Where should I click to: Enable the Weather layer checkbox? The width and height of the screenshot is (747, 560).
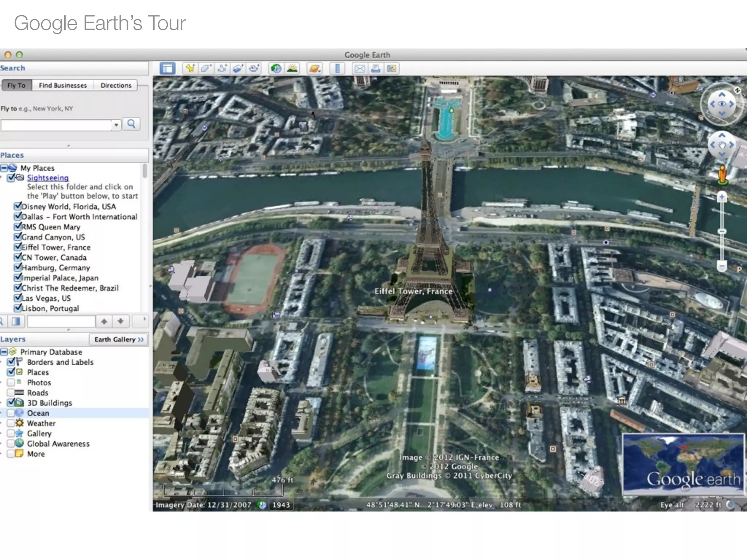point(11,423)
